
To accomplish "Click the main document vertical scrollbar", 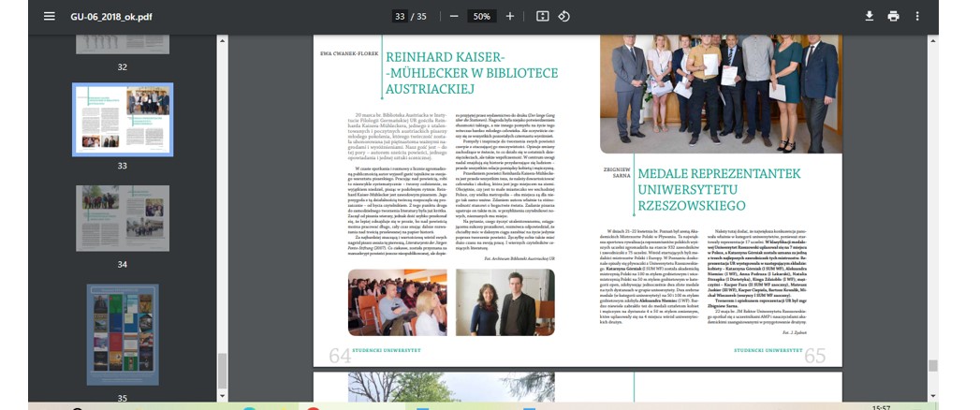I will click(x=932, y=366).
